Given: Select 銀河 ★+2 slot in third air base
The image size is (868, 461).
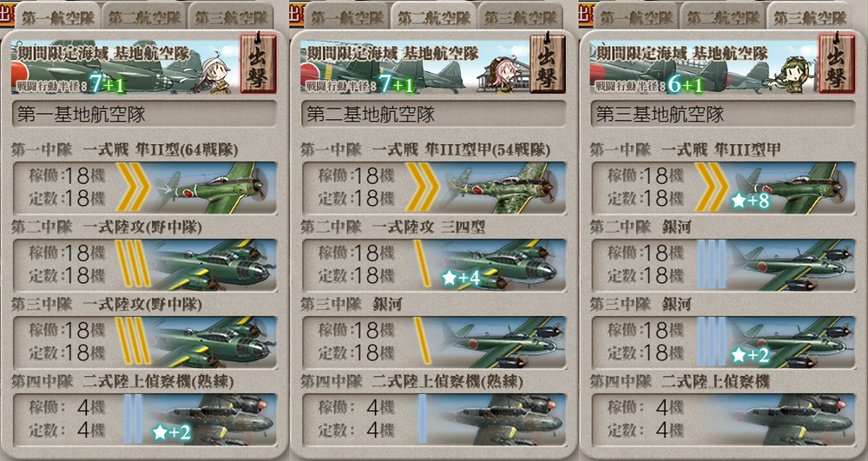Looking at the screenshot, I should (x=723, y=342).
